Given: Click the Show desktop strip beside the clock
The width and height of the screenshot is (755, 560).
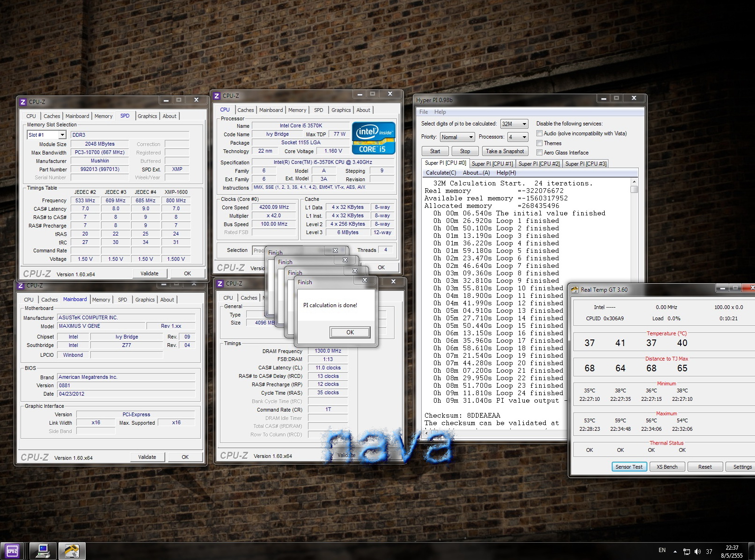Looking at the screenshot, I should tap(751, 551).
